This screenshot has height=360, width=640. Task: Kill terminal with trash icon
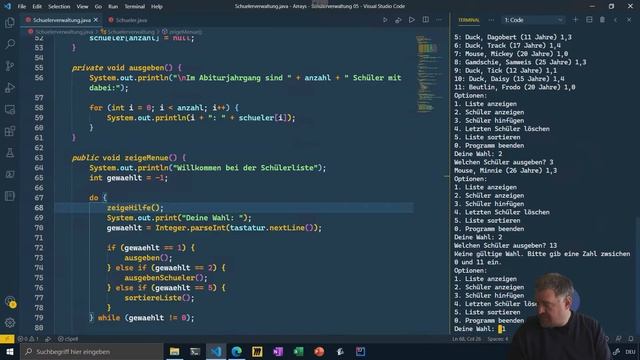pyautogui.click(x=602, y=20)
